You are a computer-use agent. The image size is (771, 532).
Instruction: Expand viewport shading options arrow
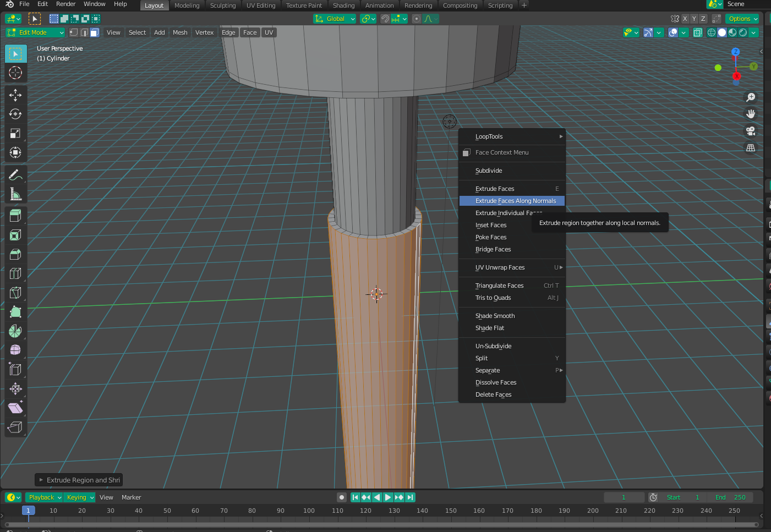click(754, 32)
